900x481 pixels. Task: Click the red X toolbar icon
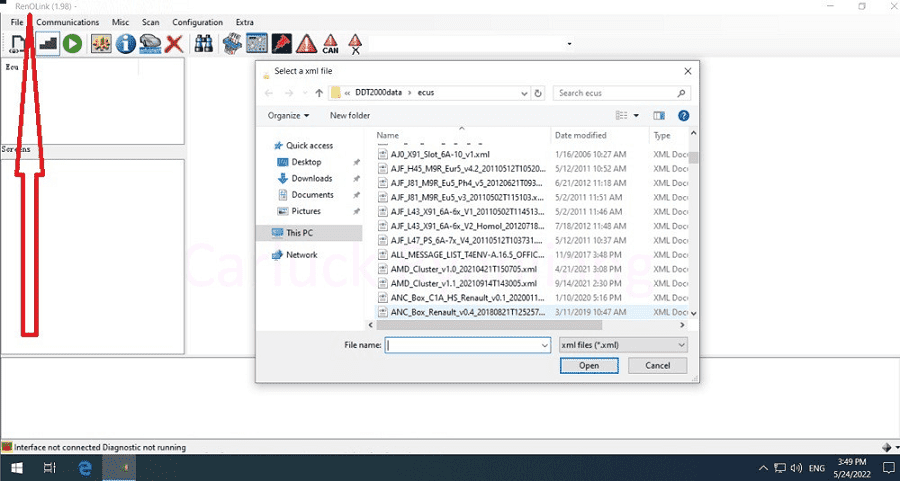pos(174,44)
